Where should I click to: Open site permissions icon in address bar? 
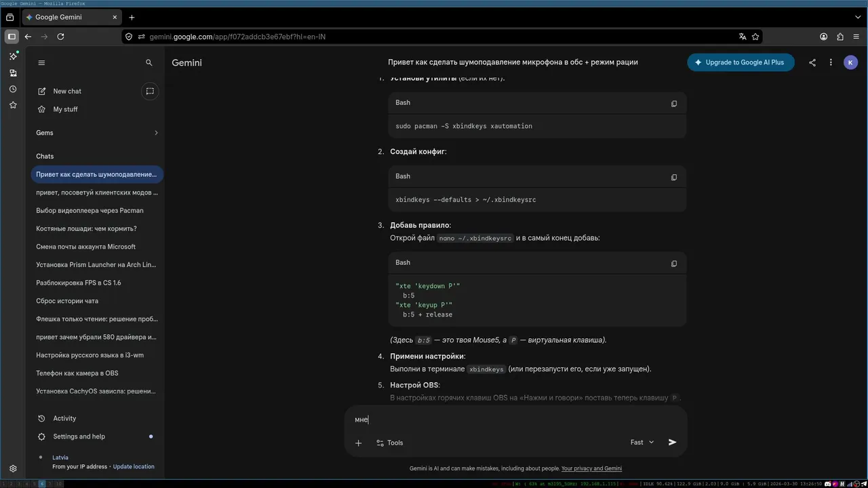(142, 37)
